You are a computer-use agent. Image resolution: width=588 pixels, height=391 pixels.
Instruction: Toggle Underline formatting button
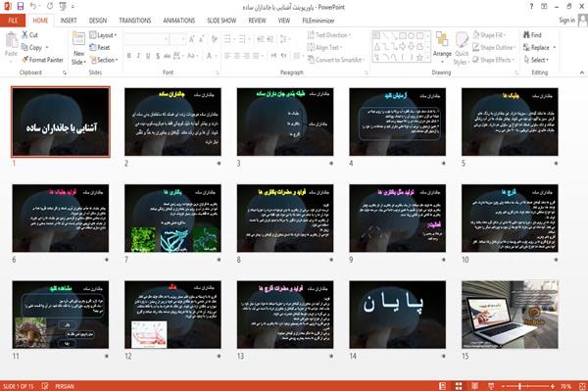pyautogui.click(x=148, y=56)
